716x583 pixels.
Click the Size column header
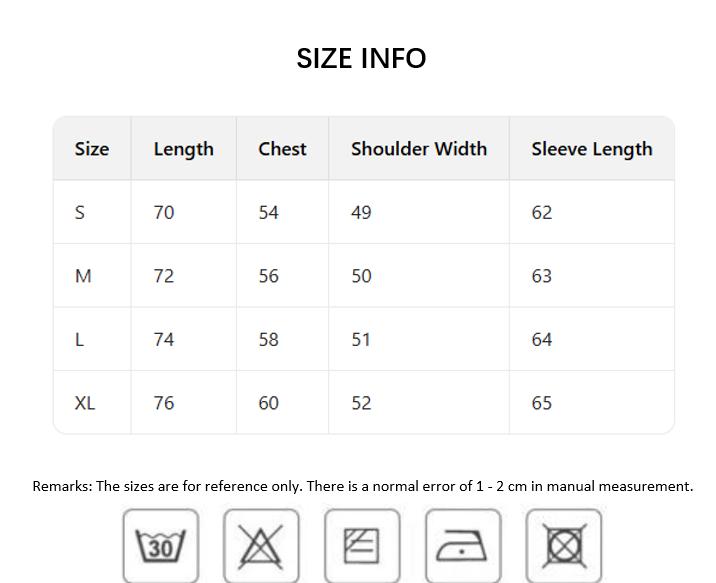click(92, 149)
